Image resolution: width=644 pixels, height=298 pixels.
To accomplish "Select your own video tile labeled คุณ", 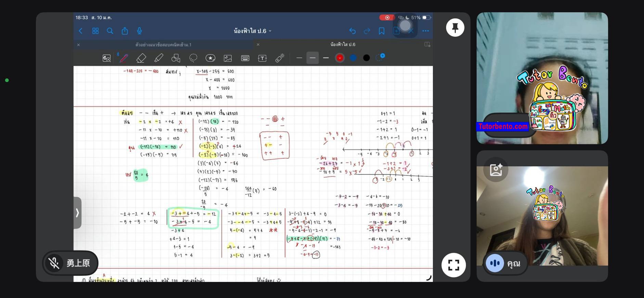I will pyautogui.click(x=542, y=216).
